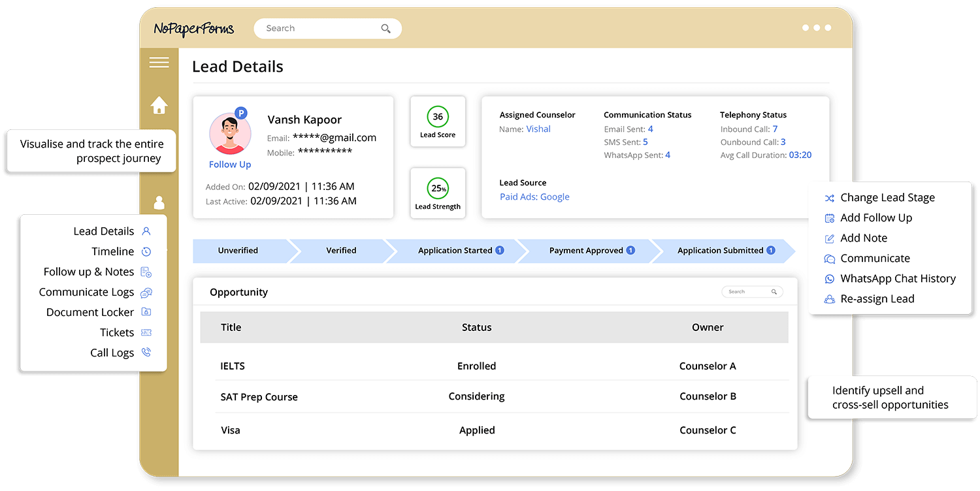980x491 pixels.
Task: Click the user profile icon in sidebar
Action: 159,203
